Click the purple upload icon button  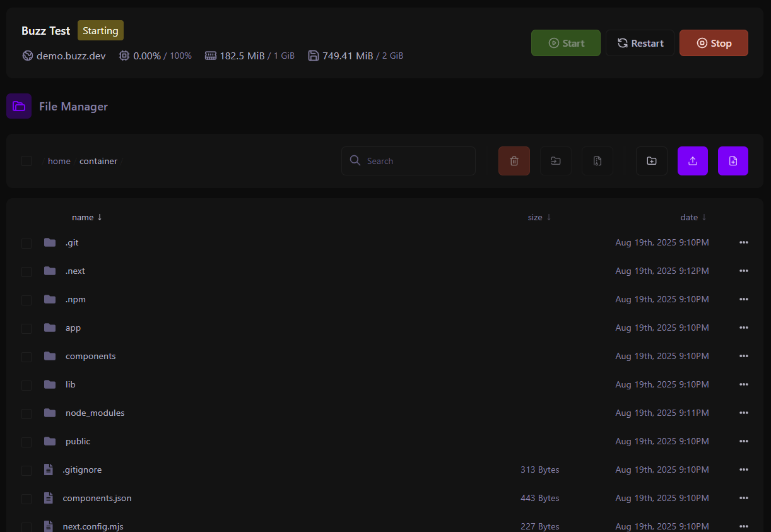692,161
